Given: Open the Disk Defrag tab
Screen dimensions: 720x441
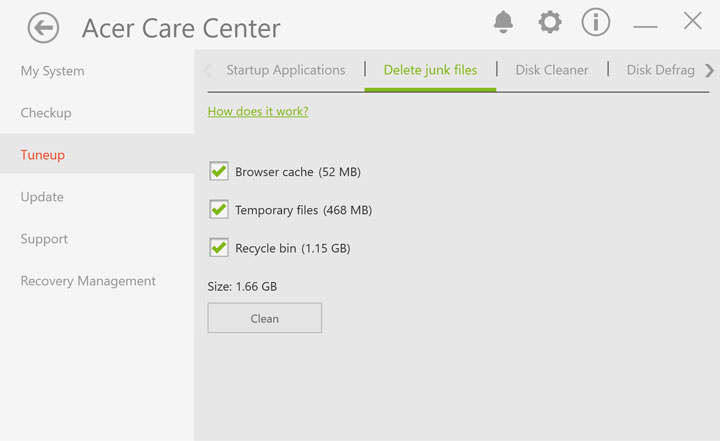Looking at the screenshot, I should point(660,70).
